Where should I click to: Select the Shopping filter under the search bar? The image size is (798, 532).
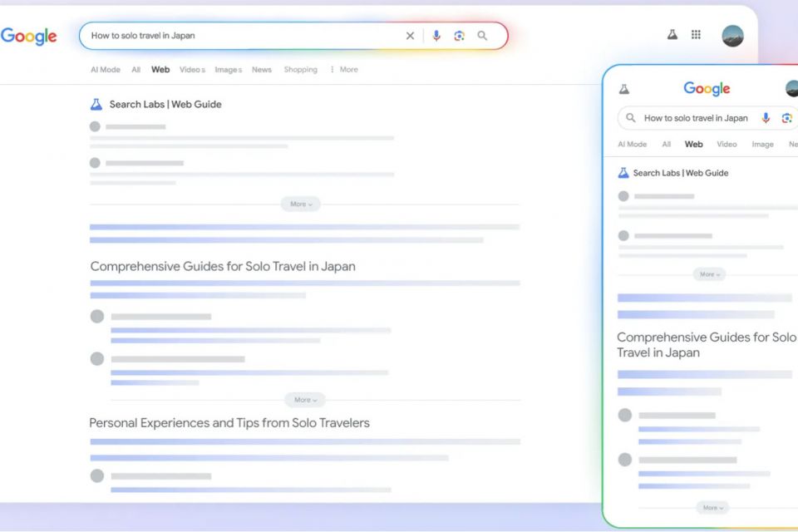tap(300, 70)
